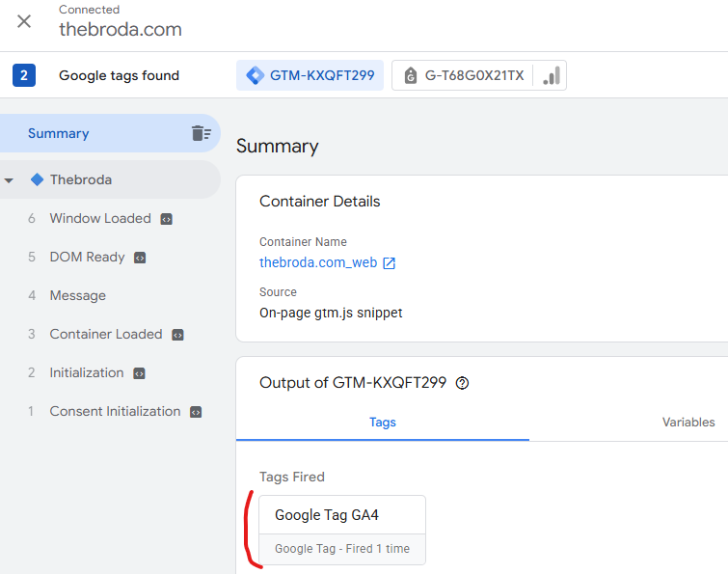The width and height of the screenshot is (728, 574).
Task: Click the code icon beside Window Loaded
Action: coord(166,219)
